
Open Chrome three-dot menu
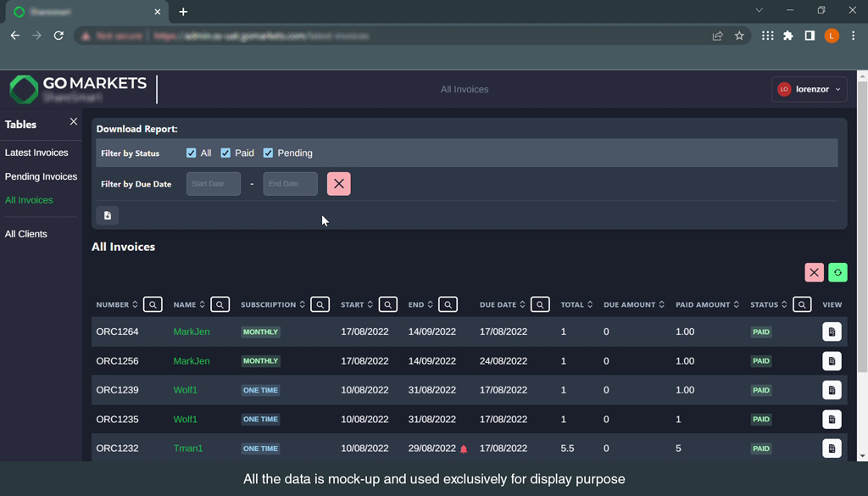[x=853, y=36]
